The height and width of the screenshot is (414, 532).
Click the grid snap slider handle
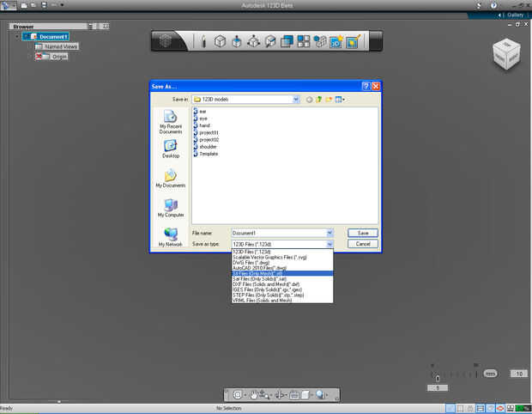tap(438, 378)
